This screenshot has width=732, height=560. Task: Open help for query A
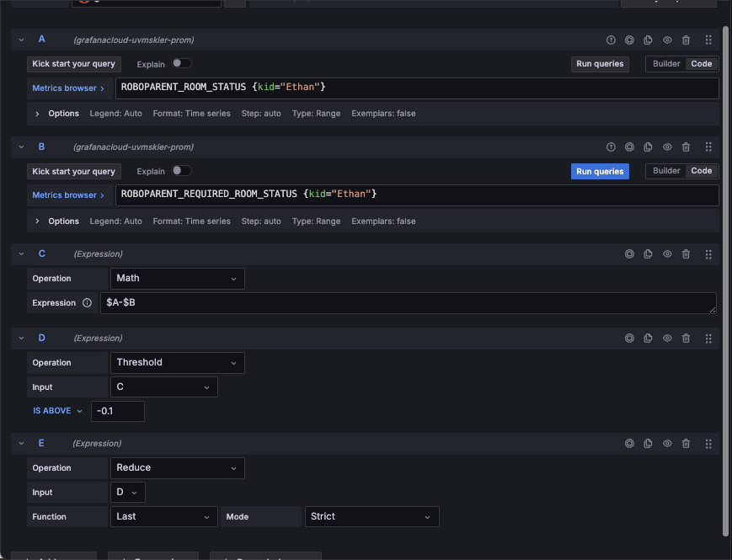(611, 40)
